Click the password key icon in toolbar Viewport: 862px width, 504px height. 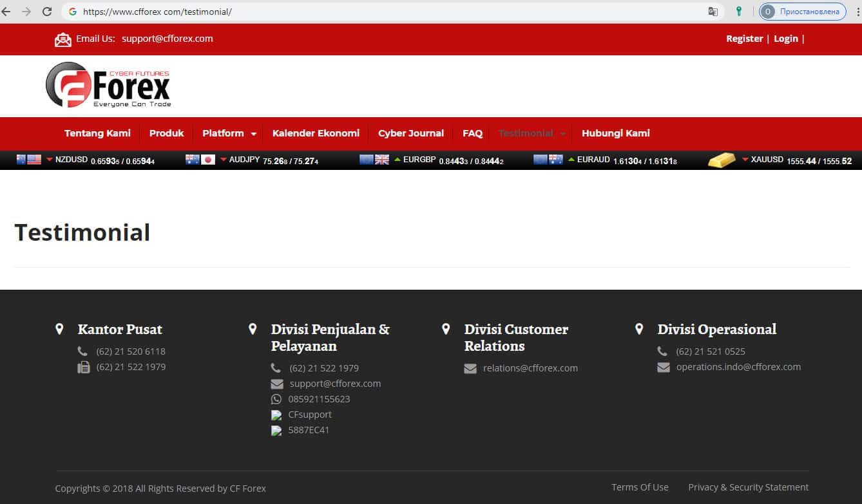[739, 12]
